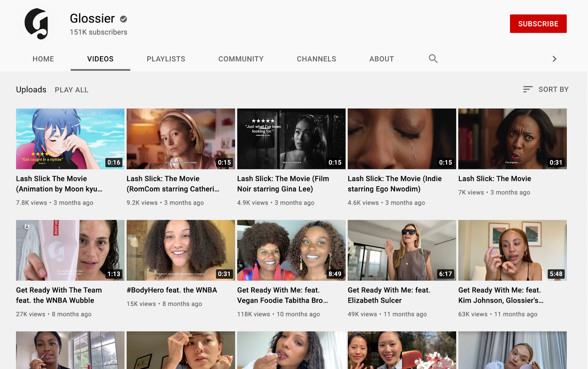Play the #BodyHero feat. the WNBA thumbnail
The image size is (588, 369).
click(x=180, y=250)
